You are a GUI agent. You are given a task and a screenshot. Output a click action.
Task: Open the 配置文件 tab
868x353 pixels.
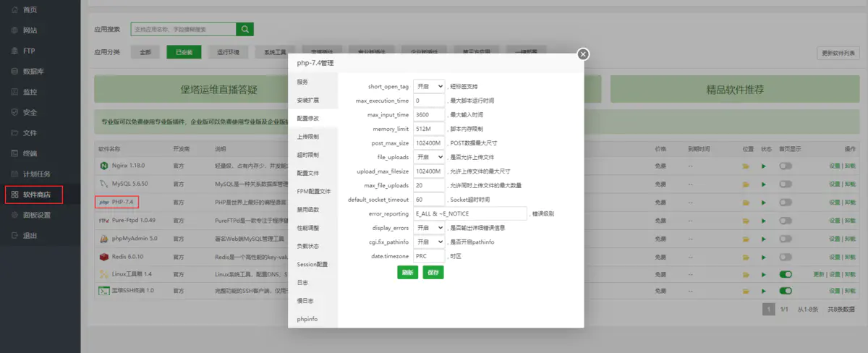pyautogui.click(x=313, y=173)
